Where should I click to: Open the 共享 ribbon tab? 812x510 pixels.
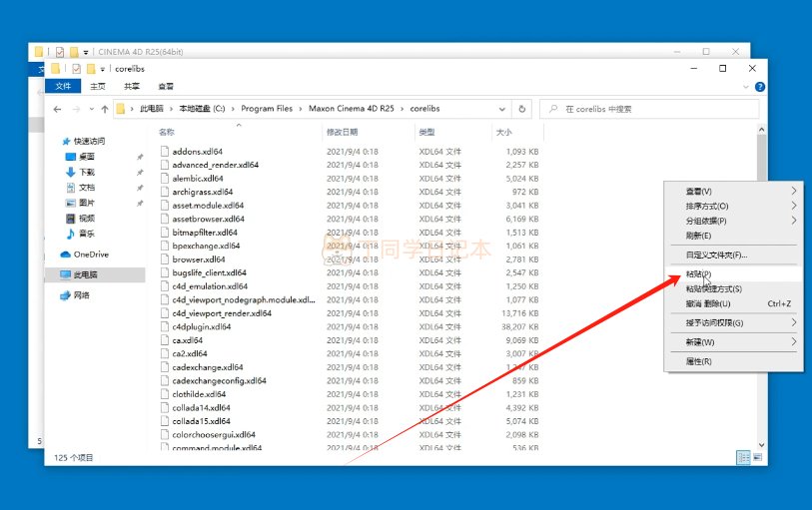133,87
